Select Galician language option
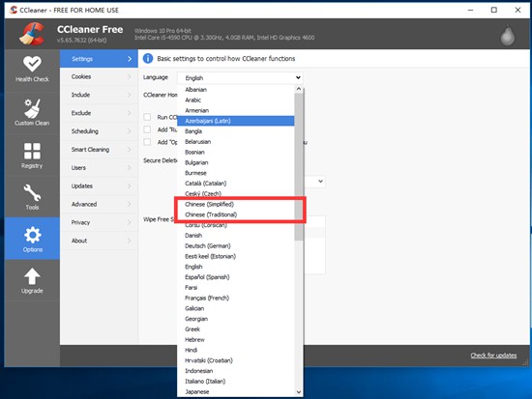This screenshot has height=399, width=532. click(x=235, y=308)
